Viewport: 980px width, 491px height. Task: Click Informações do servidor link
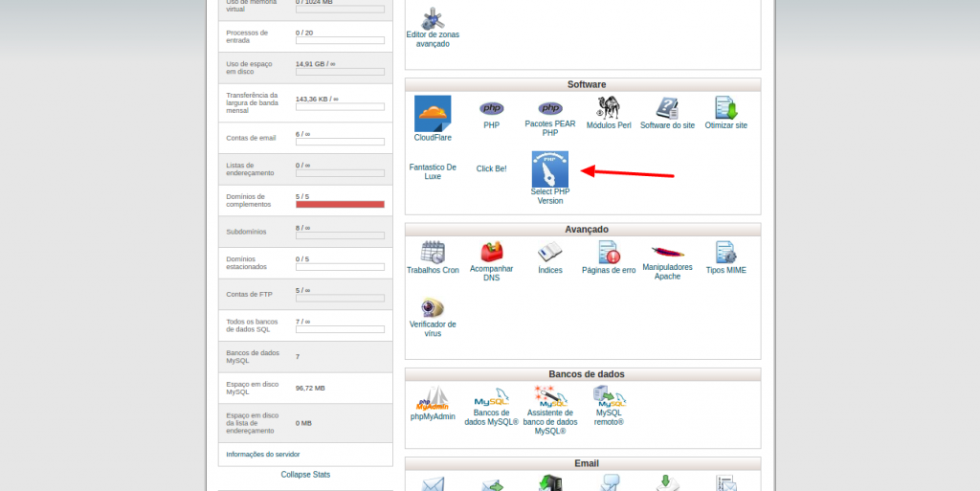click(x=263, y=454)
